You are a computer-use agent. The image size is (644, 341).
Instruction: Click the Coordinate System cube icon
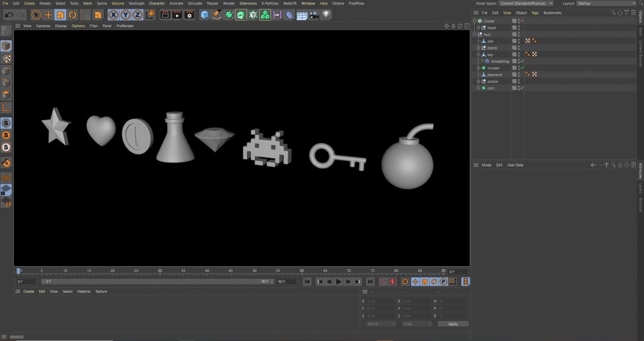[x=150, y=15]
